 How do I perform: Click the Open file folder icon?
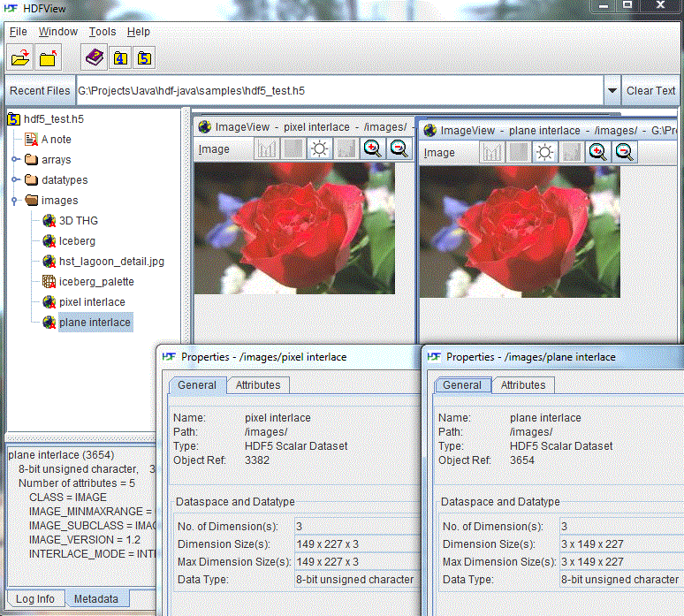[19, 59]
